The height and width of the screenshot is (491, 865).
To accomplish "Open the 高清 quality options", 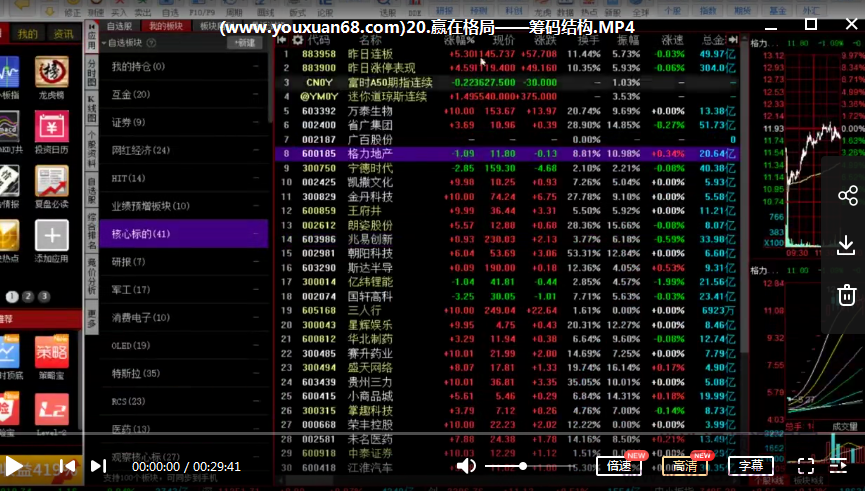I will (685, 466).
